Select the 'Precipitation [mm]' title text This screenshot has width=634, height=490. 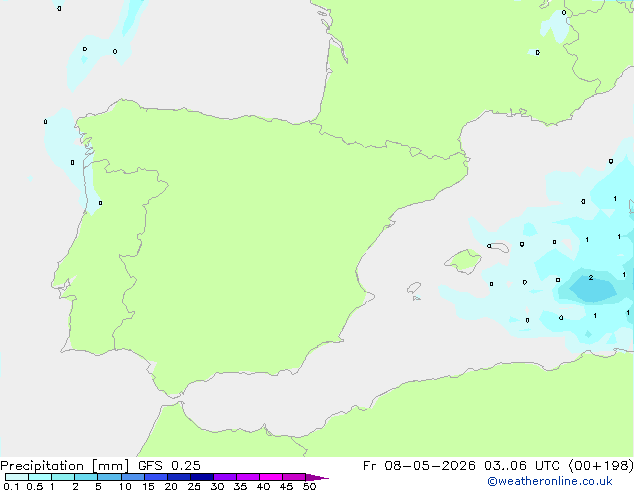coord(65,466)
